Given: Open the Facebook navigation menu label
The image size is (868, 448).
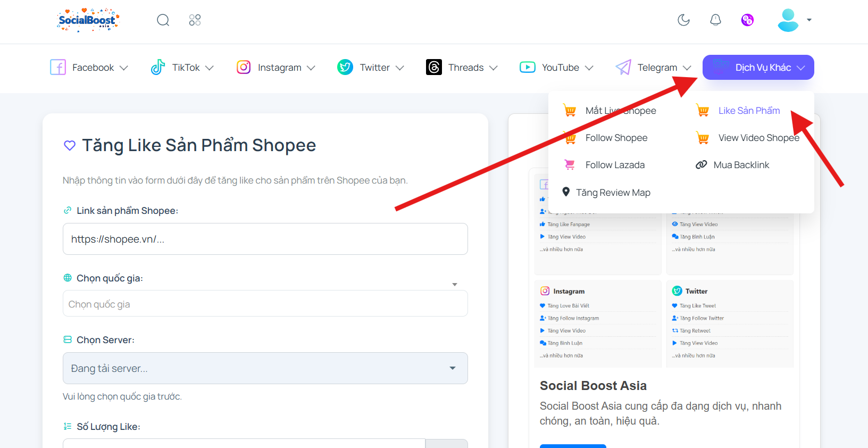Looking at the screenshot, I should coord(93,68).
